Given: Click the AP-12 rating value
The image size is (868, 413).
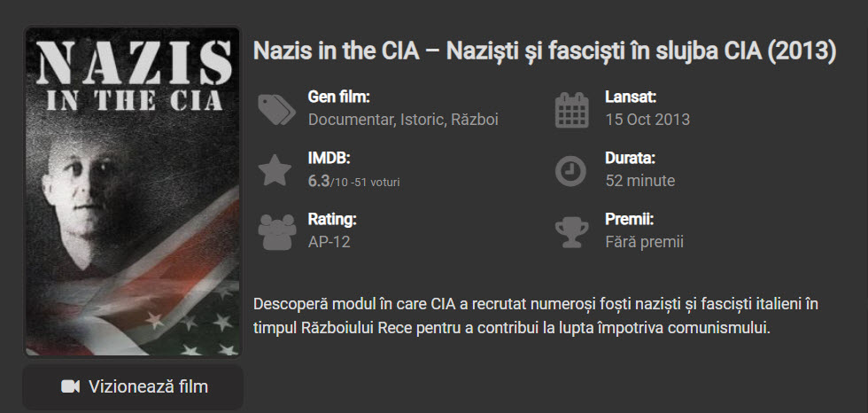Looking at the screenshot, I should click(329, 241).
